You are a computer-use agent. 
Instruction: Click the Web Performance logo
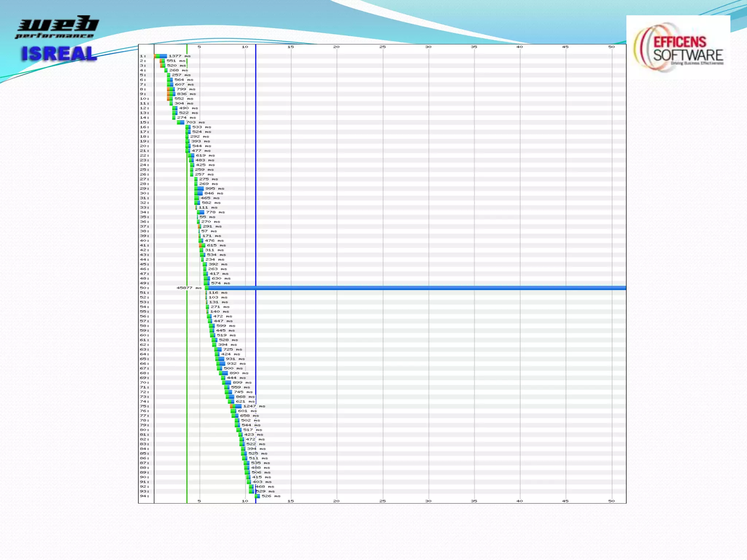[x=57, y=27]
